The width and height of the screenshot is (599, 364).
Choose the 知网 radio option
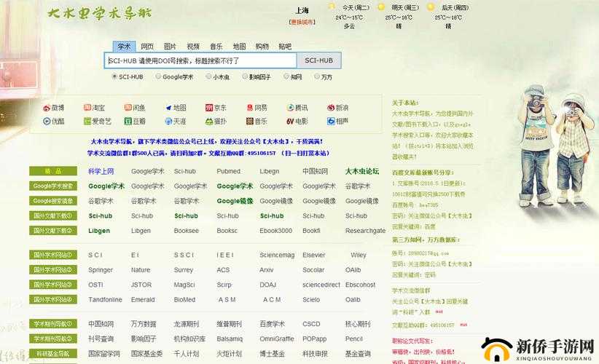286,76
